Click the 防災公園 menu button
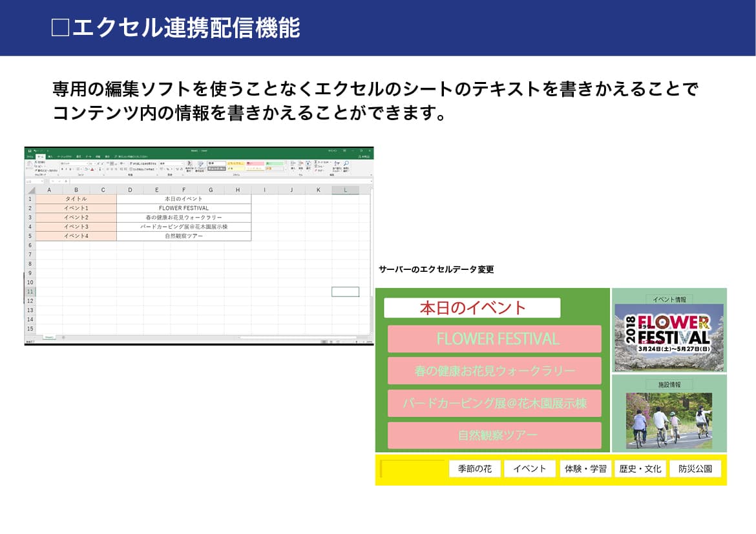Screen dimensions: 756x534 [695, 468]
